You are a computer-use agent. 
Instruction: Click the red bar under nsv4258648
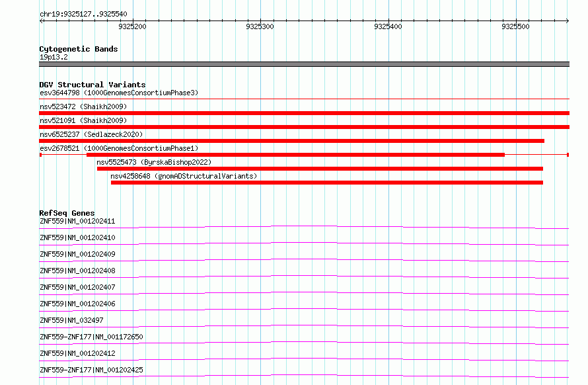(327, 183)
